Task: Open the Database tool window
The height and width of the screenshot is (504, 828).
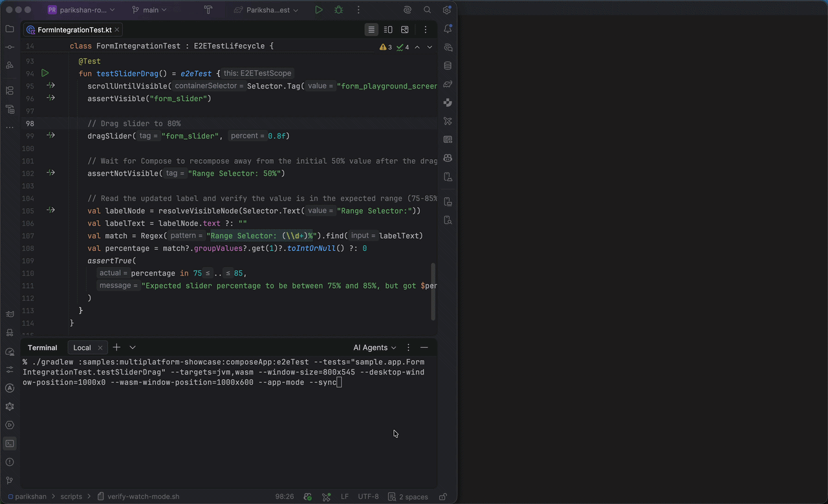Action: point(448,66)
